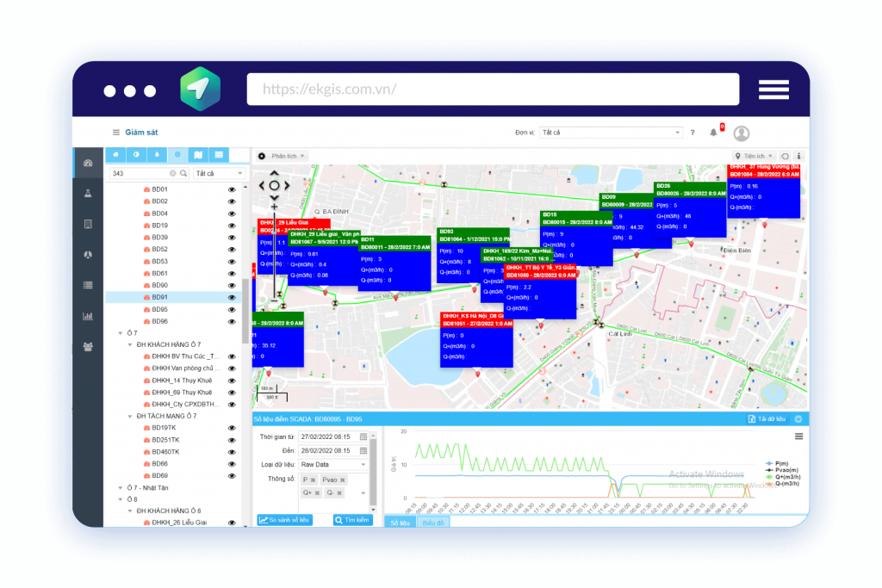Click the help question mark icon
The height and width of the screenshot is (588, 882).
[693, 133]
